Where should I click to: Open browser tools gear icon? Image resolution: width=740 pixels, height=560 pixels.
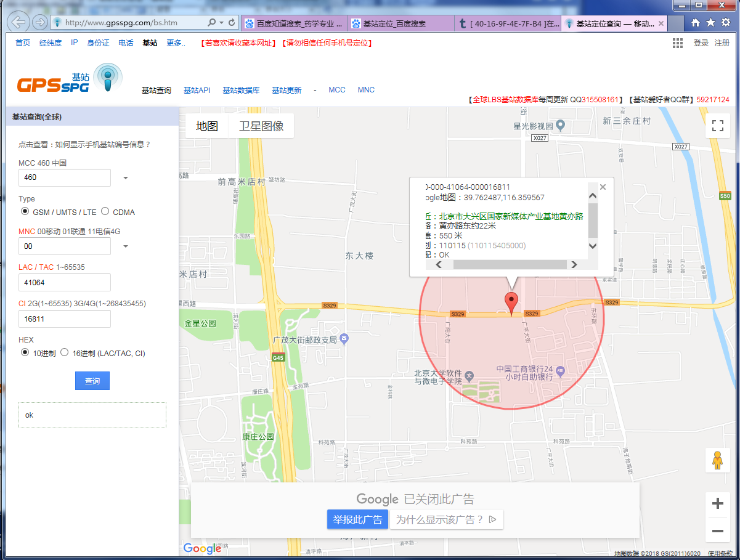[725, 23]
